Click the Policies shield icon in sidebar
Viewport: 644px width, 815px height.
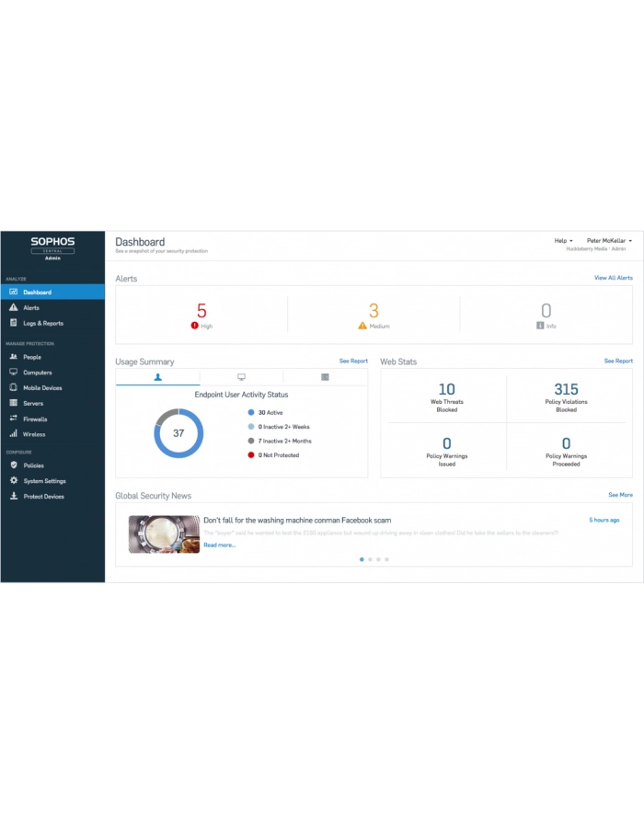[14, 465]
